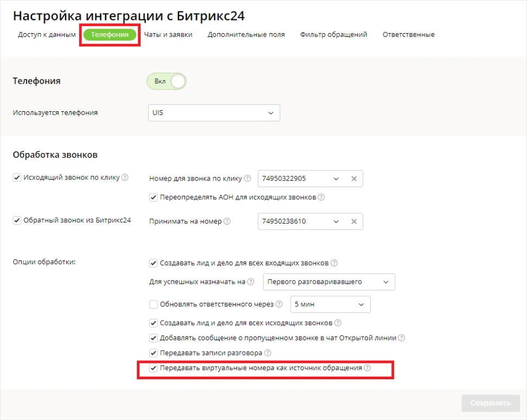Open the Первого разговаривавшего dropdown

(329, 282)
